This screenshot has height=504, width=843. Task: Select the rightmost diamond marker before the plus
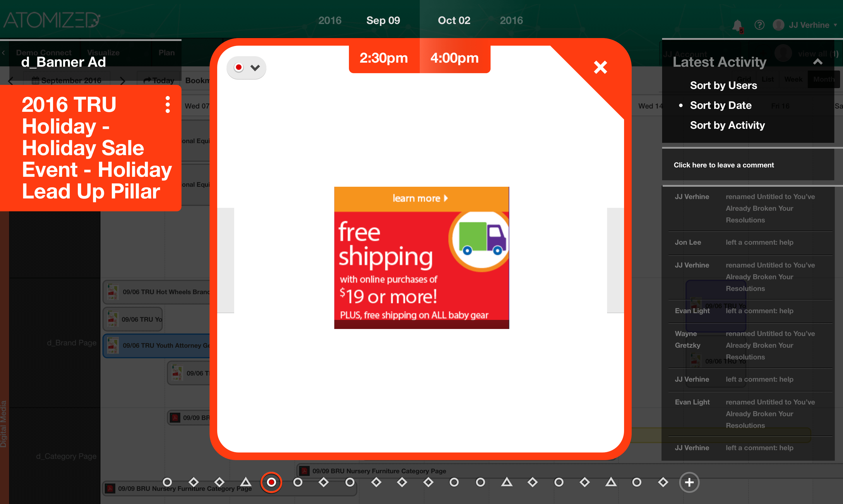click(663, 482)
